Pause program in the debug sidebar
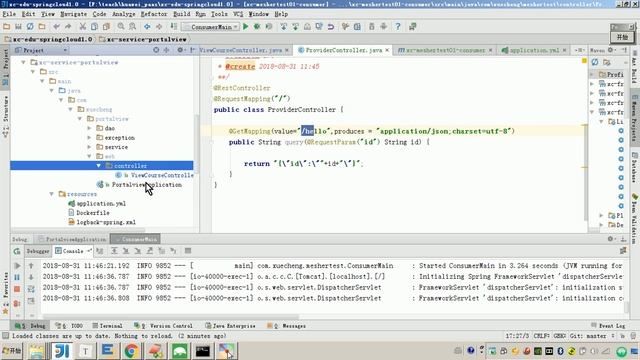640x360 pixels. (x=17, y=278)
